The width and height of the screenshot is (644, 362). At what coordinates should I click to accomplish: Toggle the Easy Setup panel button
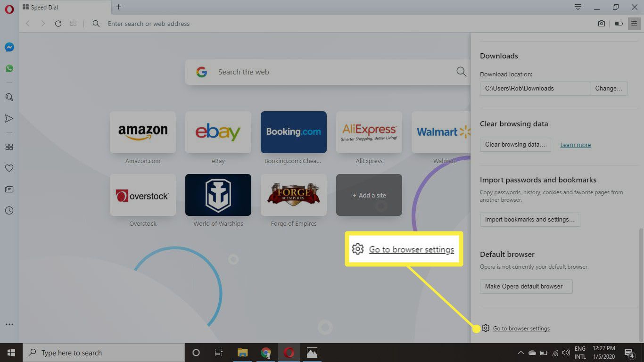(x=634, y=24)
